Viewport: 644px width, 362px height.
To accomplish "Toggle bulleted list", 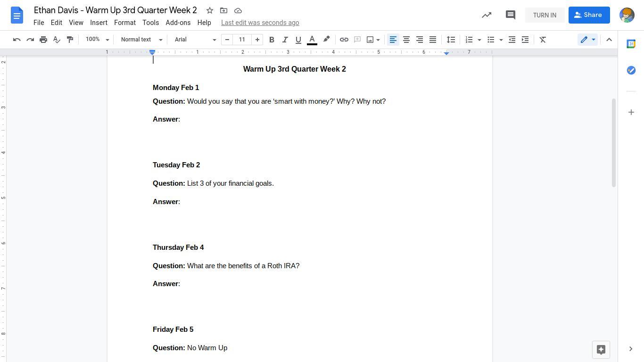I will [491, 40].
